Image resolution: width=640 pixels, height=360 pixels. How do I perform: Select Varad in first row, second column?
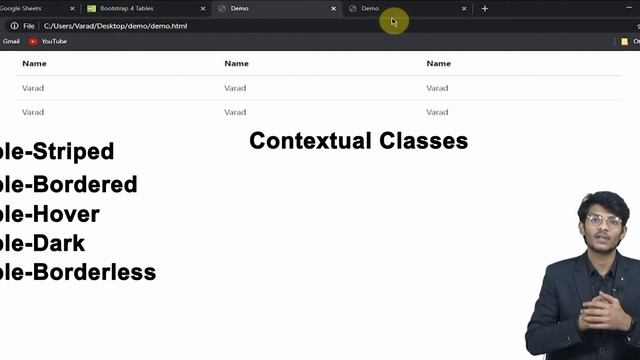click(235, 88)
